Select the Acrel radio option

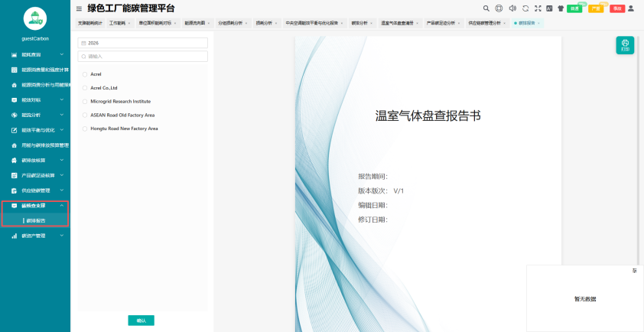tap(85, 74)
